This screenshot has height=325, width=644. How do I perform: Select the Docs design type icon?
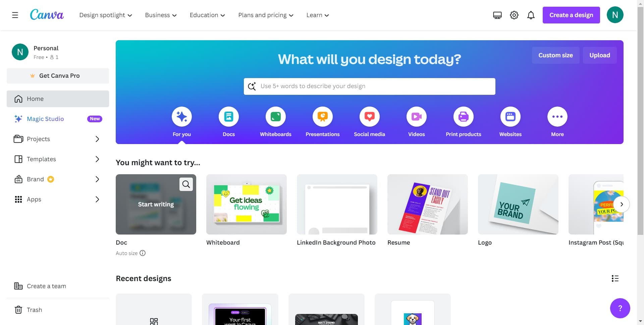click(228, 116)
